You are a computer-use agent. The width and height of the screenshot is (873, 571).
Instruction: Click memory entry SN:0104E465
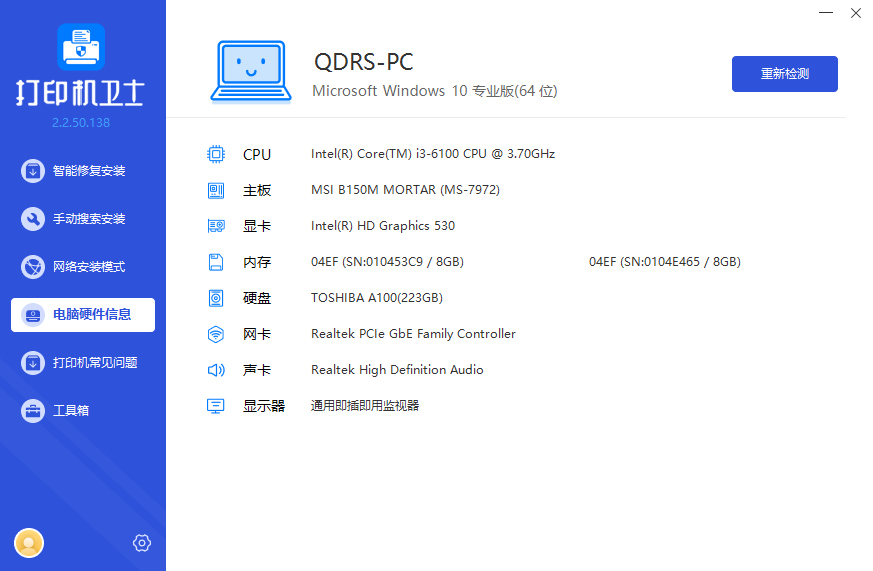coord(665,262)
